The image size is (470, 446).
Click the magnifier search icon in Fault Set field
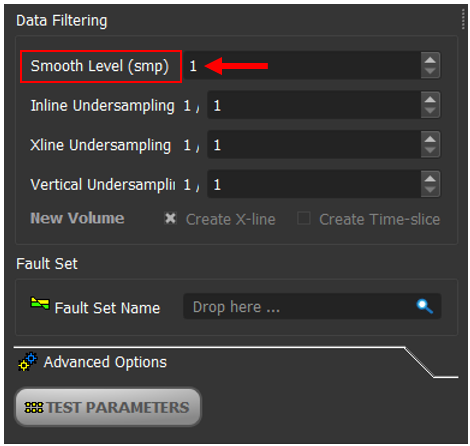[x=425, y=306]
